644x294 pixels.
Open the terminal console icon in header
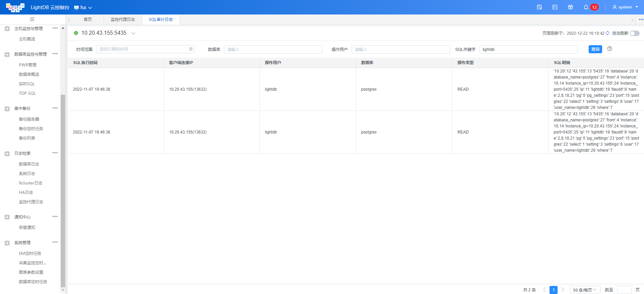(x=555, y=7)
